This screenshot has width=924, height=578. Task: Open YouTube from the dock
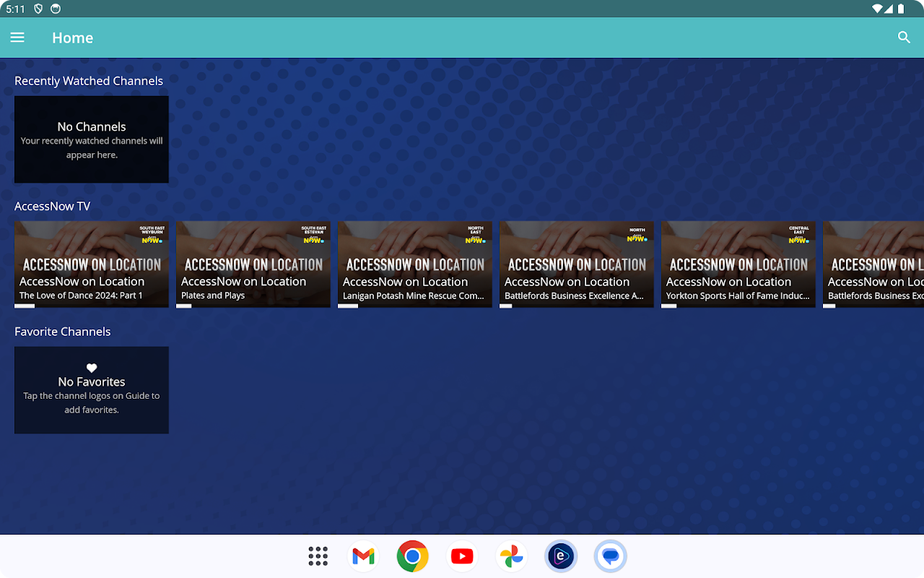462,556
